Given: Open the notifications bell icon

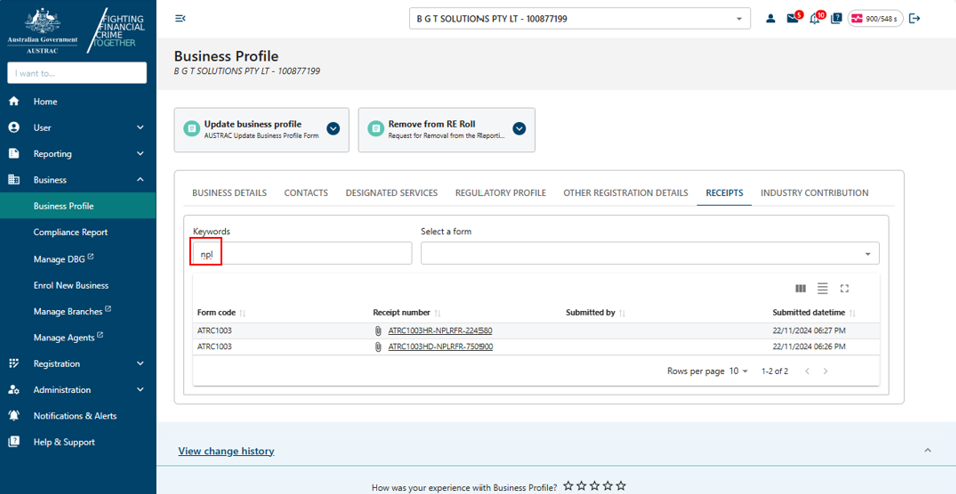Looking at the screenshot, I should (x=814, y=19).
